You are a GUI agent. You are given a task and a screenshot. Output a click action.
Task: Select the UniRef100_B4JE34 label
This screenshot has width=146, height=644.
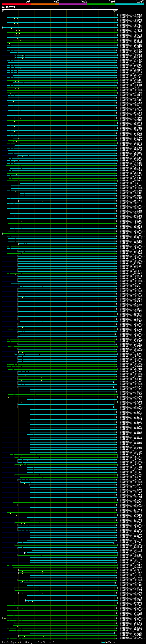tap(131, 85)
